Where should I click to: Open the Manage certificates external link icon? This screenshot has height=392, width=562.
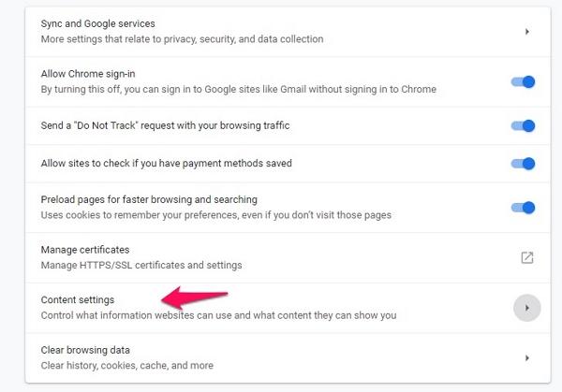[x=526, y=258]
